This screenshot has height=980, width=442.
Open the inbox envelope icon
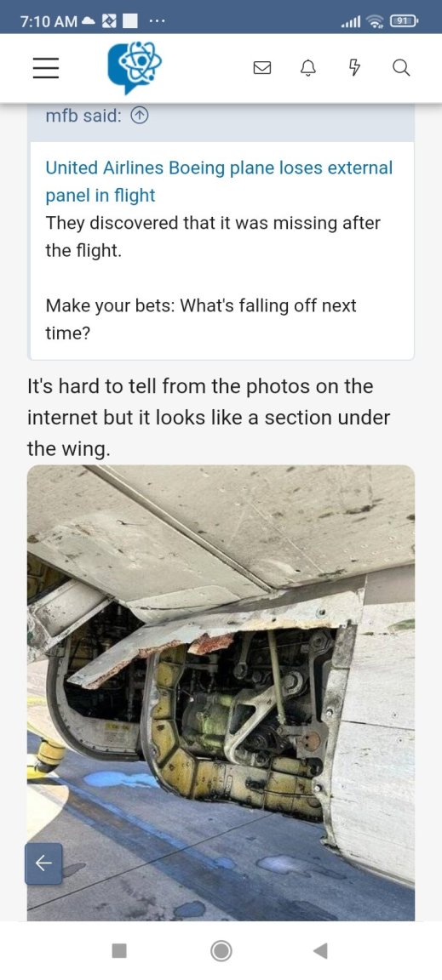(x=261, y=68)
